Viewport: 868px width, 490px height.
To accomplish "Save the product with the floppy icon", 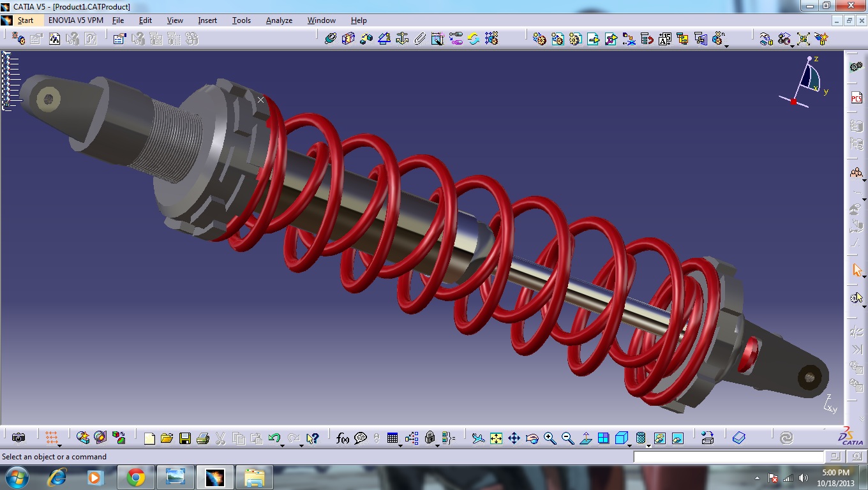I will (185, 438).
